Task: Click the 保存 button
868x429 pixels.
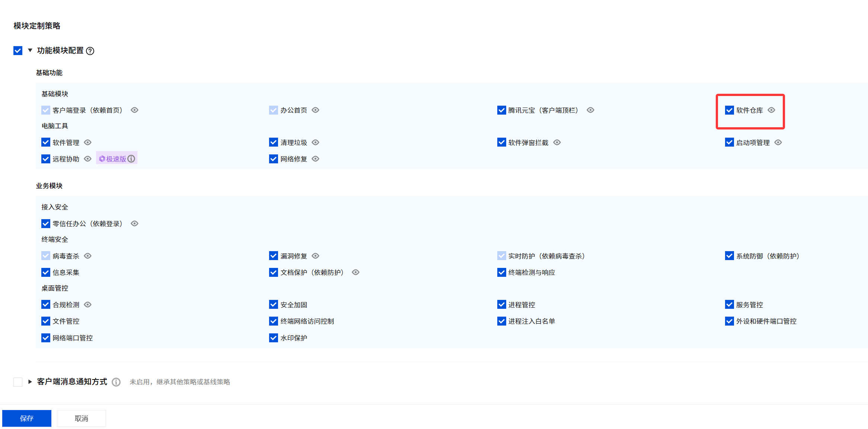Action: coord(27,418)
